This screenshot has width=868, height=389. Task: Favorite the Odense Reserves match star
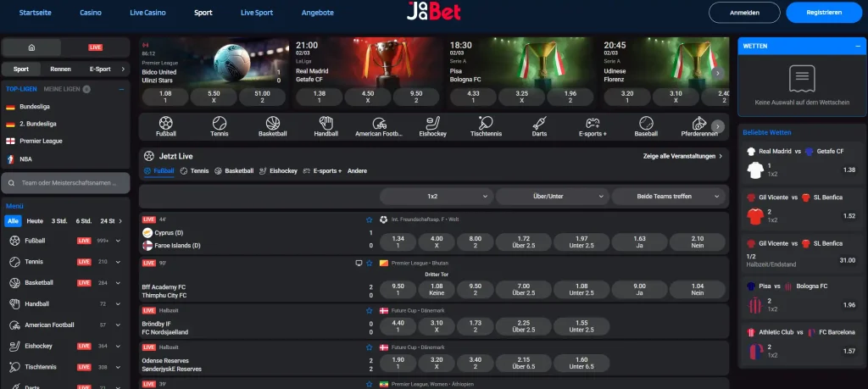pos(370,347)
